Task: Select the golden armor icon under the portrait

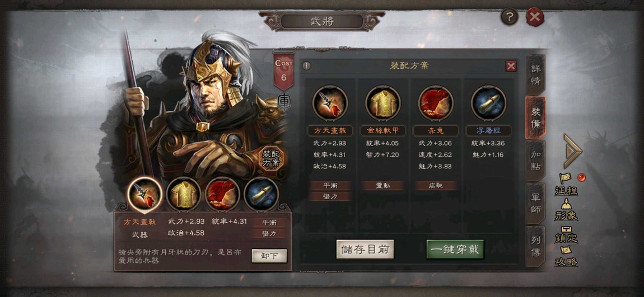Action: pyautogui.click(x=184, y=195)
